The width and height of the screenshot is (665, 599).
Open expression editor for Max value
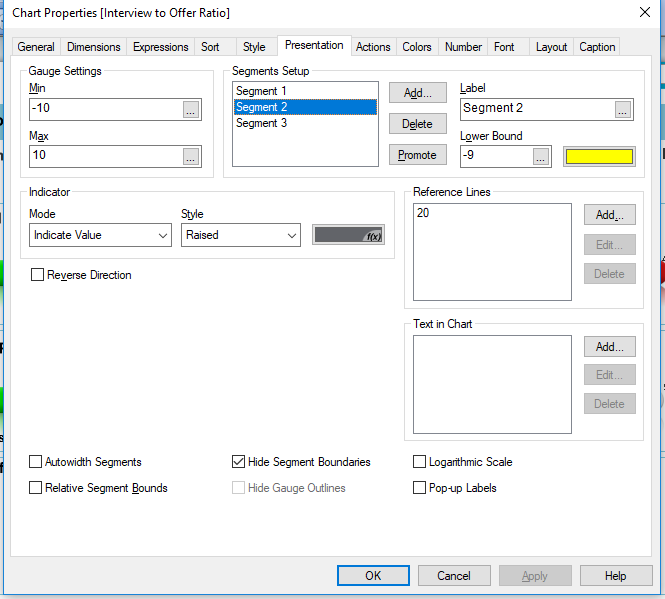[191, 156]
